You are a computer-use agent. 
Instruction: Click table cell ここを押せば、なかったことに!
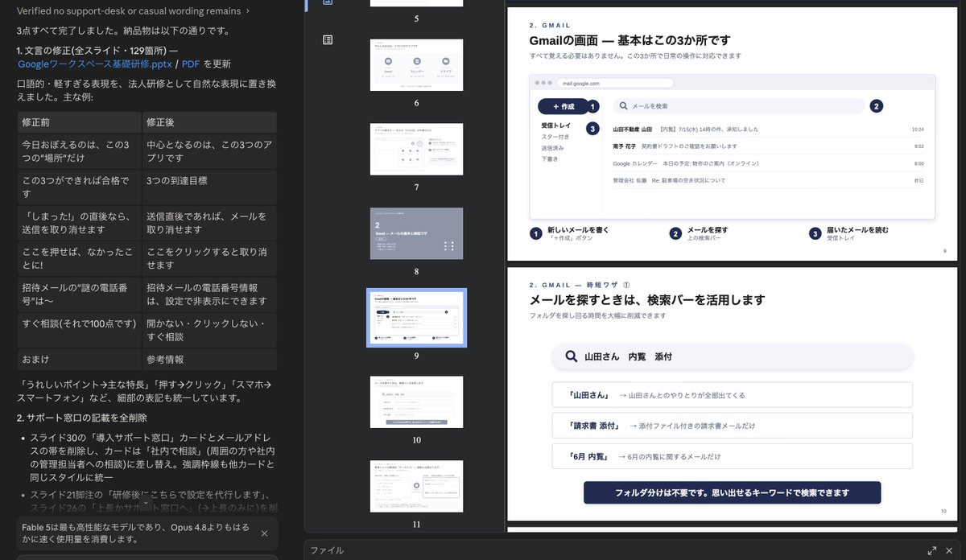[x=80, y=259]
